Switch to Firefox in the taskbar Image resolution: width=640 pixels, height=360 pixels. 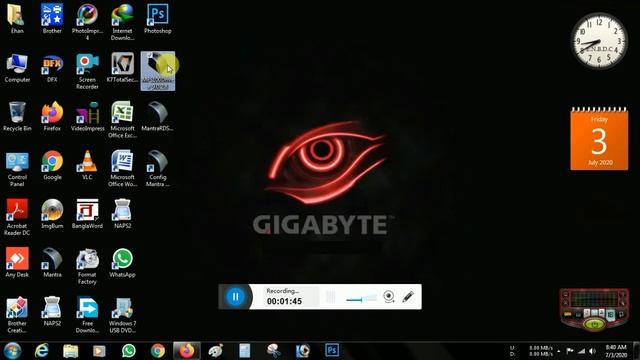click(187, 351)
